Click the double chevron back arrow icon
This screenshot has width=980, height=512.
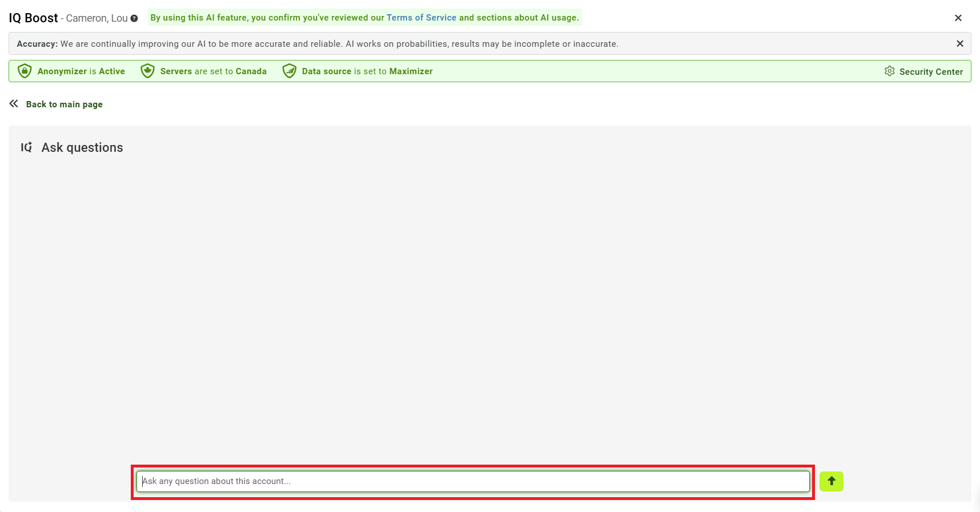[14, 104]
